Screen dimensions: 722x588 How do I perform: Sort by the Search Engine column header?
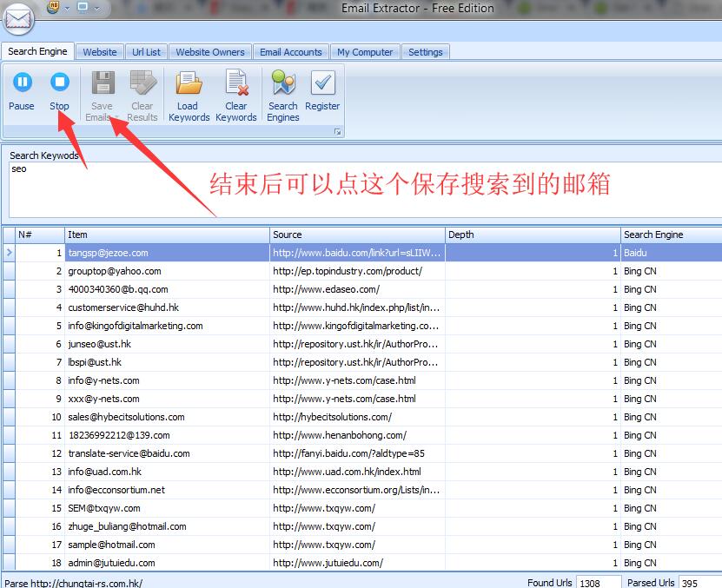(672, 235)
